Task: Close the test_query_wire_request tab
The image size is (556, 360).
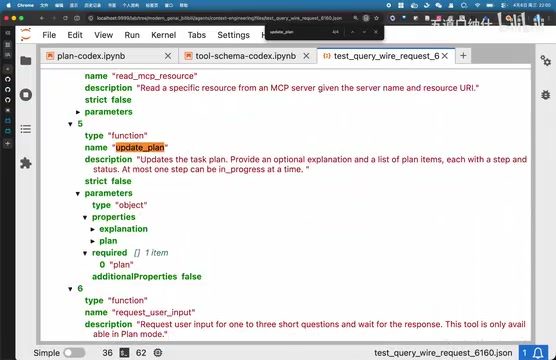Action: 445,56
